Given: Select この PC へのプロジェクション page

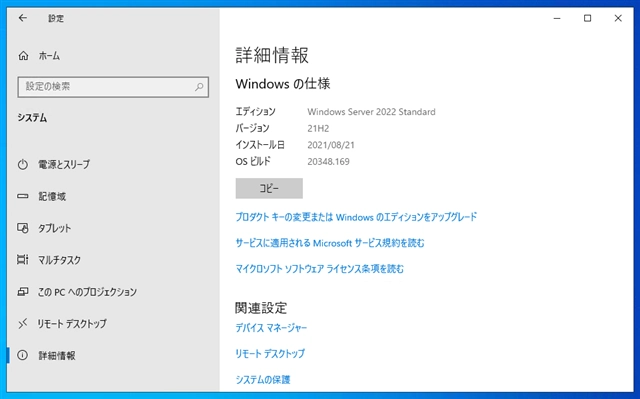Looking at the screenshot, I should [x=87, y=292].
